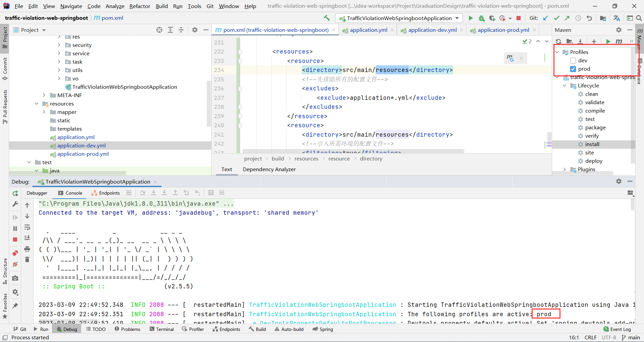
Task: Switch to application.yml editor tab
Action: pyautogui.click(x=368, y=30)
